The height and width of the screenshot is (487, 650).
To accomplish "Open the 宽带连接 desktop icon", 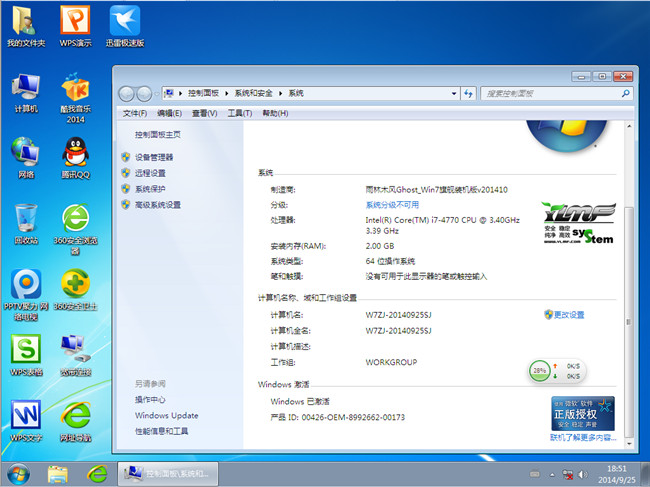I will point(75,355).
